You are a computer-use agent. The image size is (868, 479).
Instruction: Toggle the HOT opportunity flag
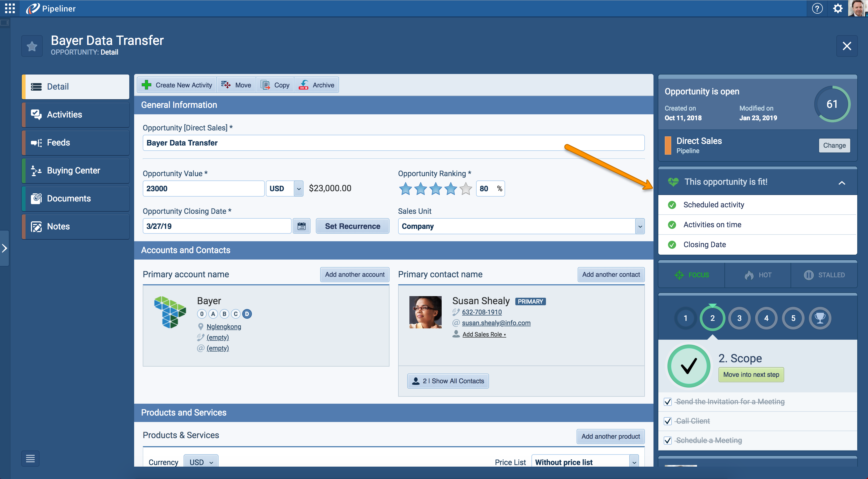[758, 275]
